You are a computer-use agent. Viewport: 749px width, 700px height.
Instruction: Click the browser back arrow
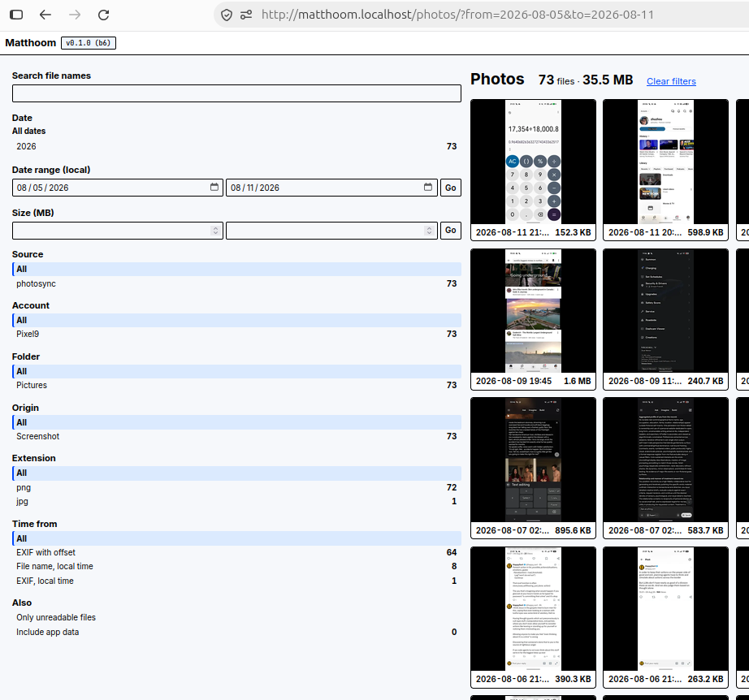[x=45, y=15]
